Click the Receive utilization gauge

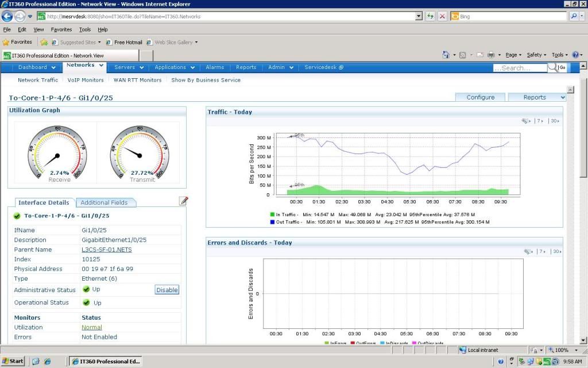click(x=57, y=152)
